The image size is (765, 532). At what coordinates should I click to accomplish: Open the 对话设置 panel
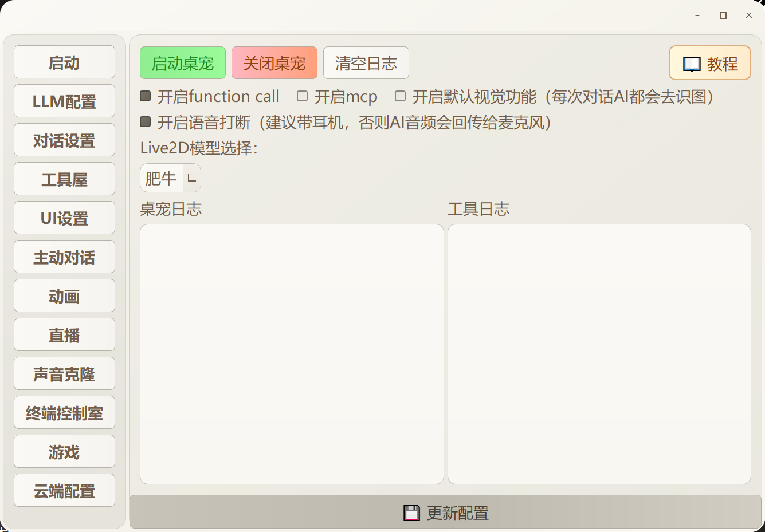click(64, 140)
